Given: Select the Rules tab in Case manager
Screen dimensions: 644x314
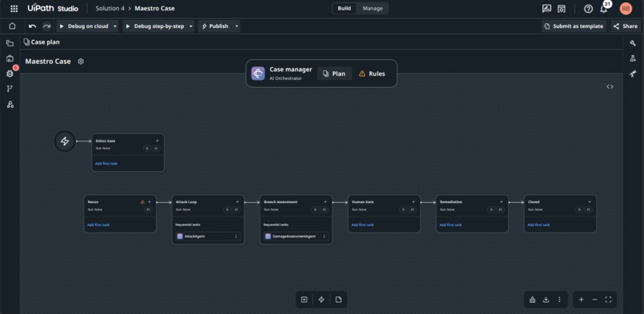Looking at the screenshot, I should [x=372, y=74].
